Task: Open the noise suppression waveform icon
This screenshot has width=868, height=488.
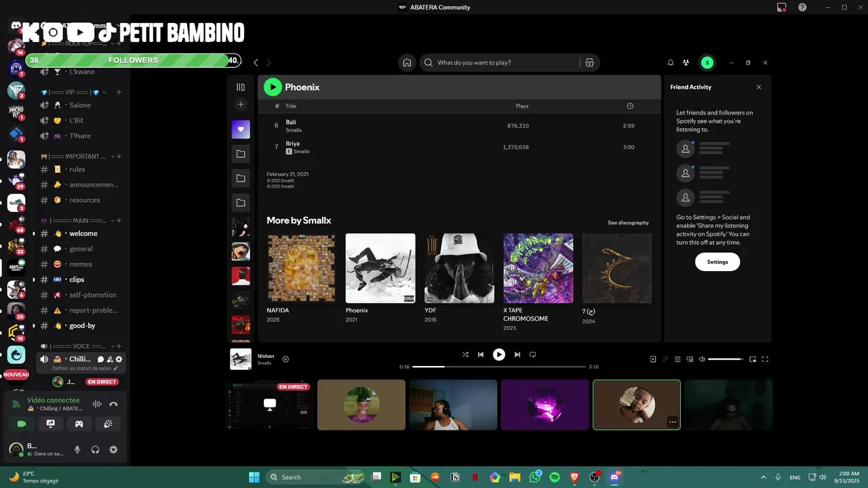Action: (x=97, y=404)
